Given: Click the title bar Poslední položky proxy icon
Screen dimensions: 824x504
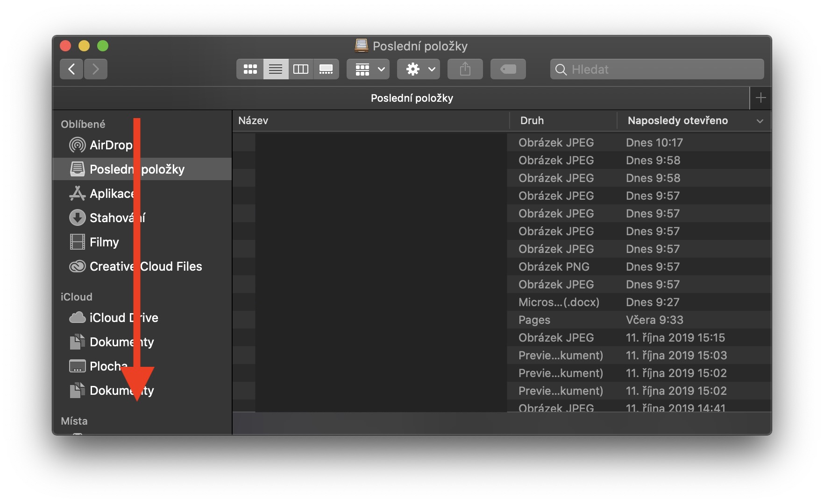Looking at the screenshot, I should pos(362,45).
